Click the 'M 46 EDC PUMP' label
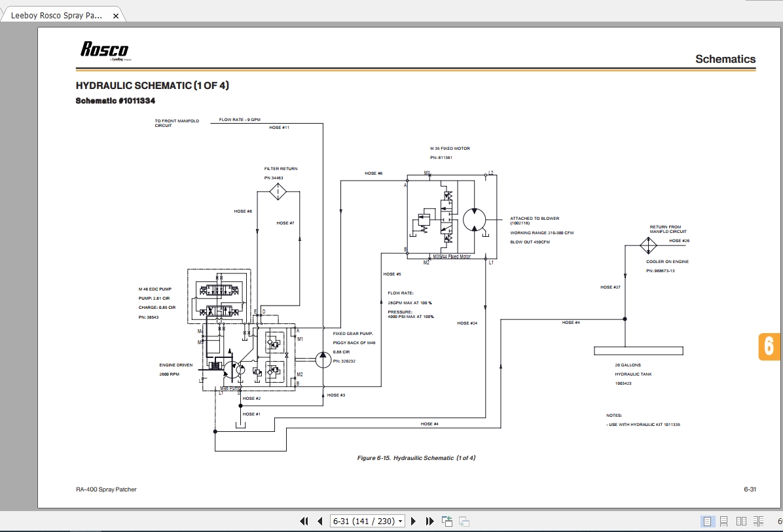783x532 pixels. [155, 289]
